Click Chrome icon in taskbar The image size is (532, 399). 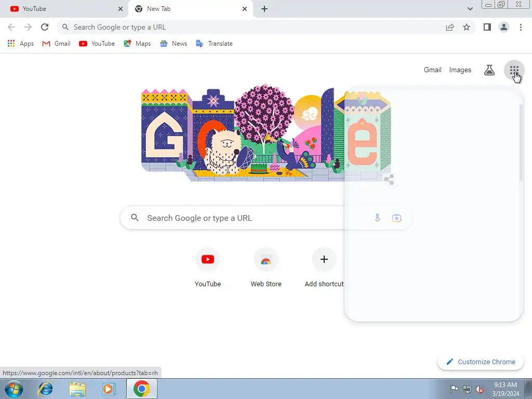pyautogui.click(x=141, y=389)
